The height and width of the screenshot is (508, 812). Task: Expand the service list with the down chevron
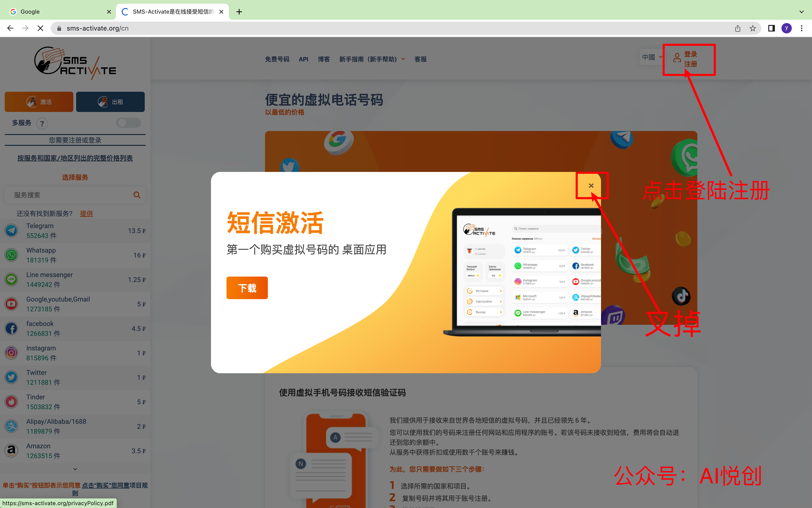75,469
